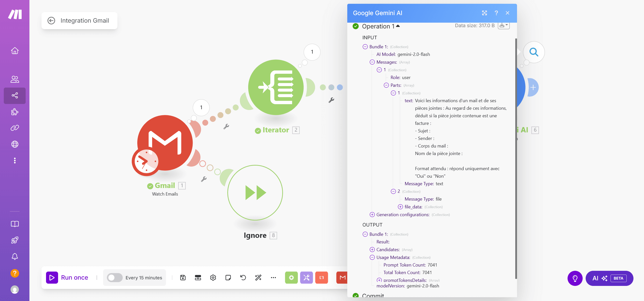Viewport: 644px width, 301px height.
Task: Click the wrench on the route to Ignore
Action: click(204, 179)
